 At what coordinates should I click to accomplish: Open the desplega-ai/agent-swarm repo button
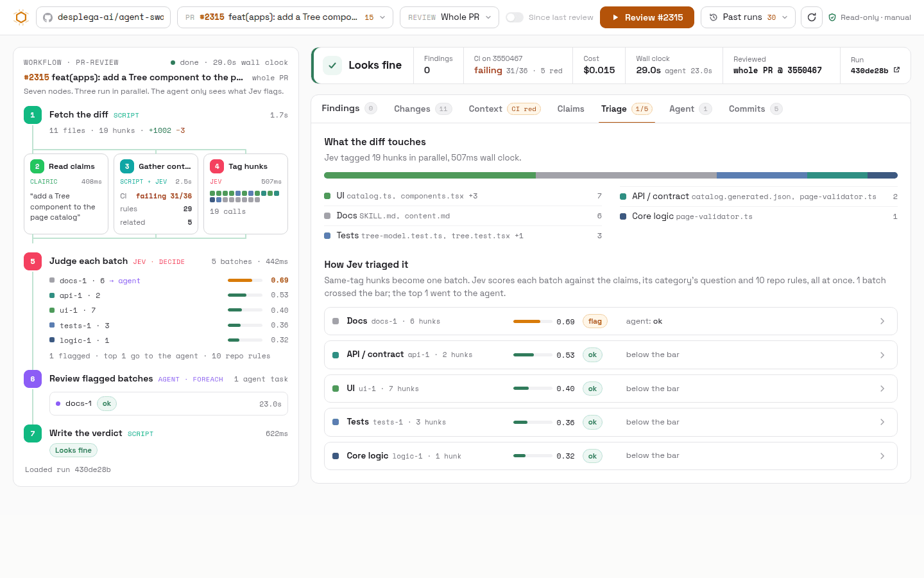103,17
